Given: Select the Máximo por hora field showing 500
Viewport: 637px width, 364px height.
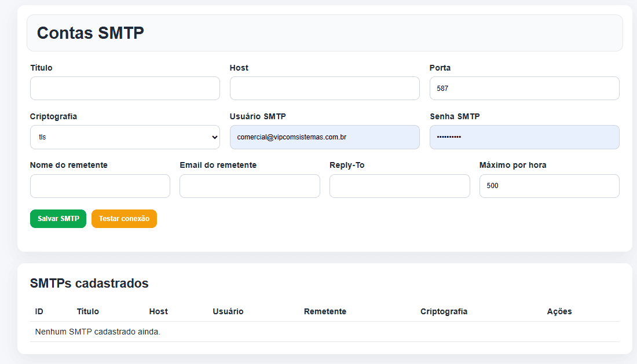Looking at the screenshot, I should click(x=549, y=186).
